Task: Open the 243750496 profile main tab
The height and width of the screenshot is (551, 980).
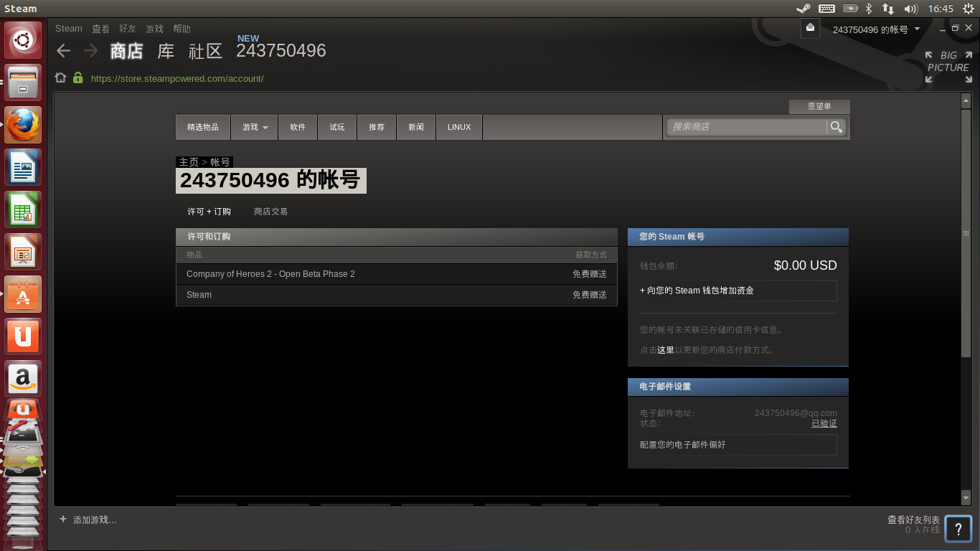Action: [x=281, y=51]
